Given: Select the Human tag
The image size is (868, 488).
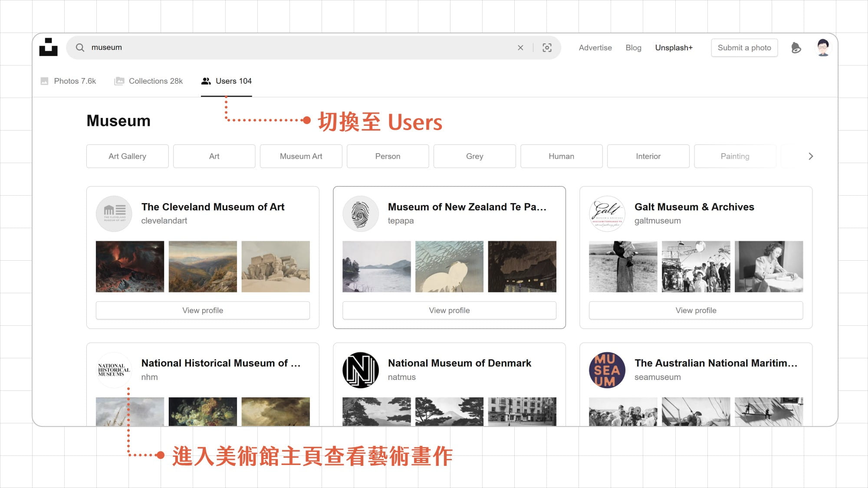Looking at the screenshot, I should (x=561, y=156).
